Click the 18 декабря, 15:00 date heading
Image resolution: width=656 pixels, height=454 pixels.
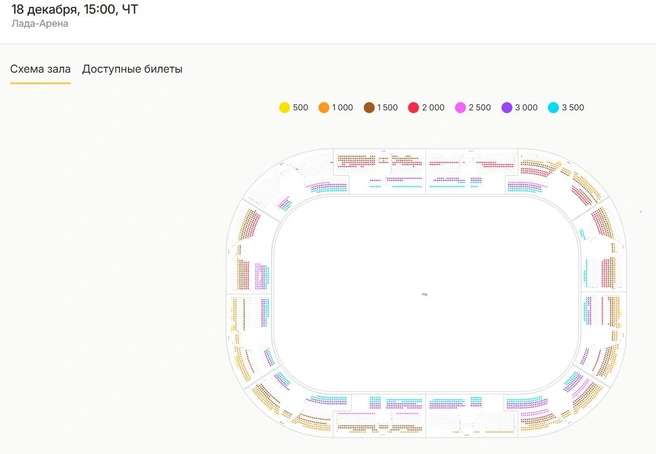tap(74, 8)
